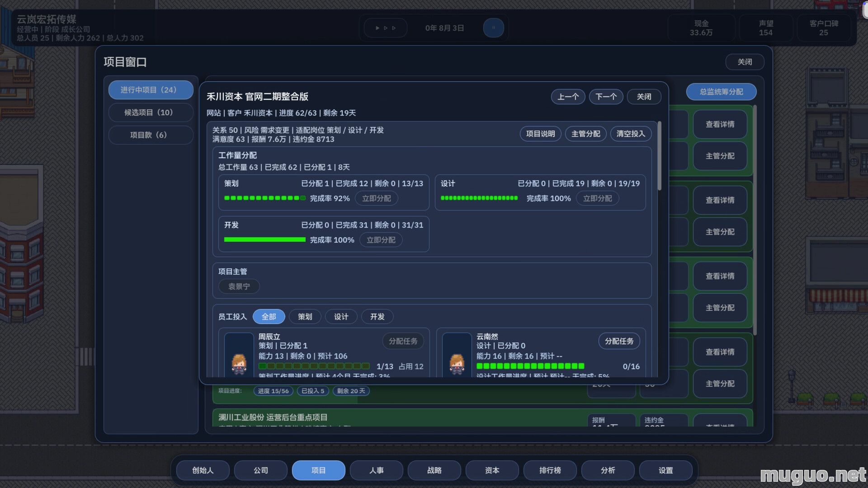This screenshot has width=868, height=488.
Task: Click 主管分配 in project detail header
Action: click(x=585, y=134)
